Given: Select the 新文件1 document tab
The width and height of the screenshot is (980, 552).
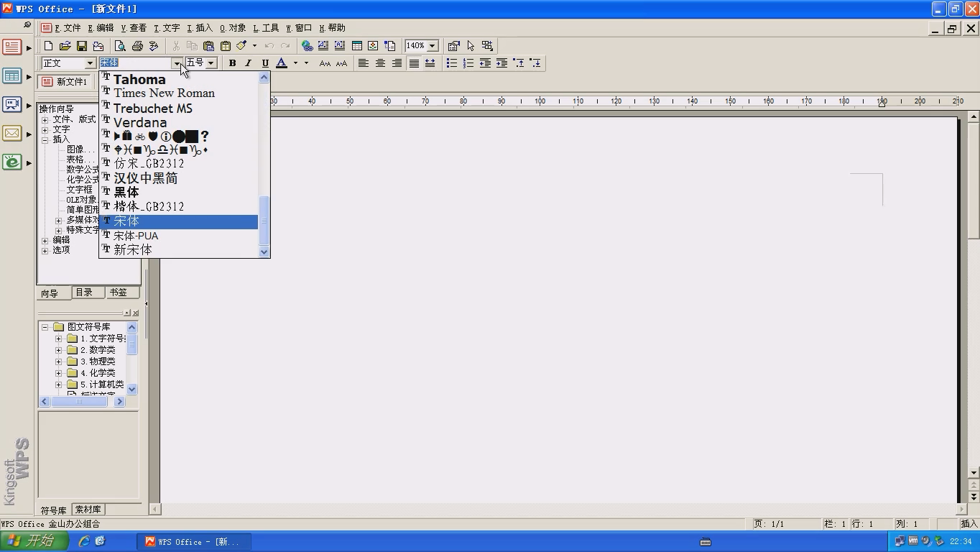Looking at the screenshot, I should click(65, 82).
